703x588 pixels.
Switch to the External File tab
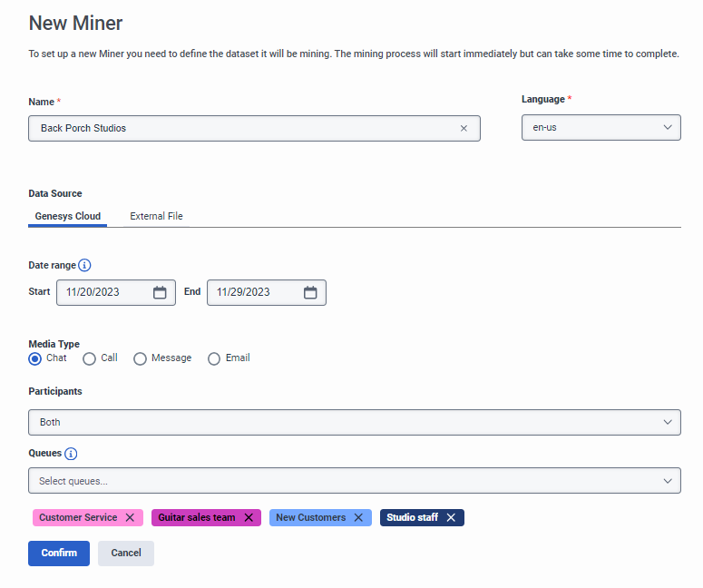tap(156, 216)
